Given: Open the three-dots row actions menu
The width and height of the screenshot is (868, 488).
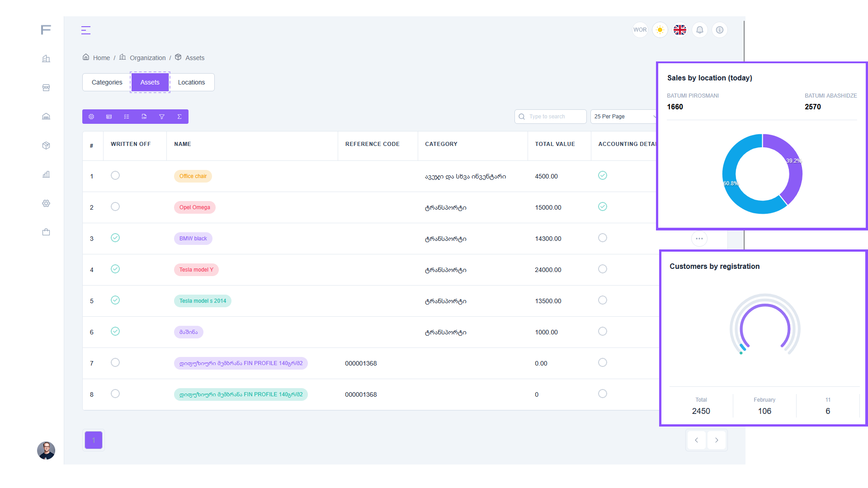Looking at the screenshot, I should click(x=699, y=239).
